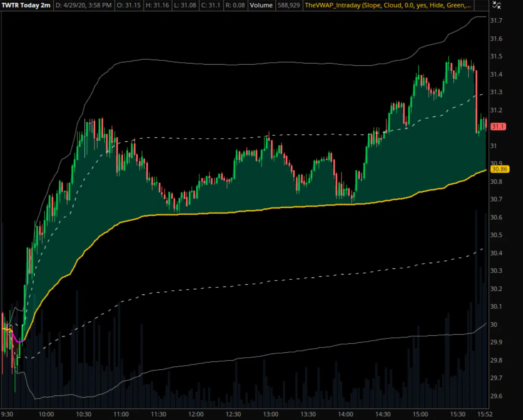The width and height of the screenshot is (523, 420).
Task: Open TheVWAP_Intraday study label
Action: (388, 5)
